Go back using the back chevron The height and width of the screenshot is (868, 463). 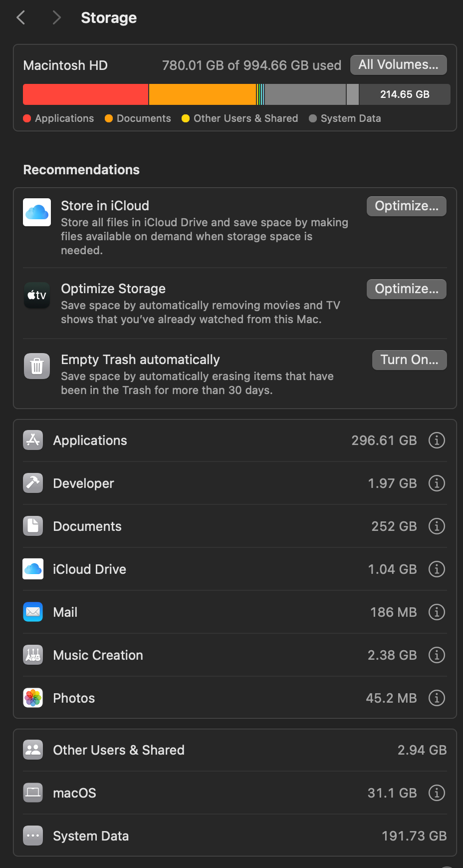[21, 18]
